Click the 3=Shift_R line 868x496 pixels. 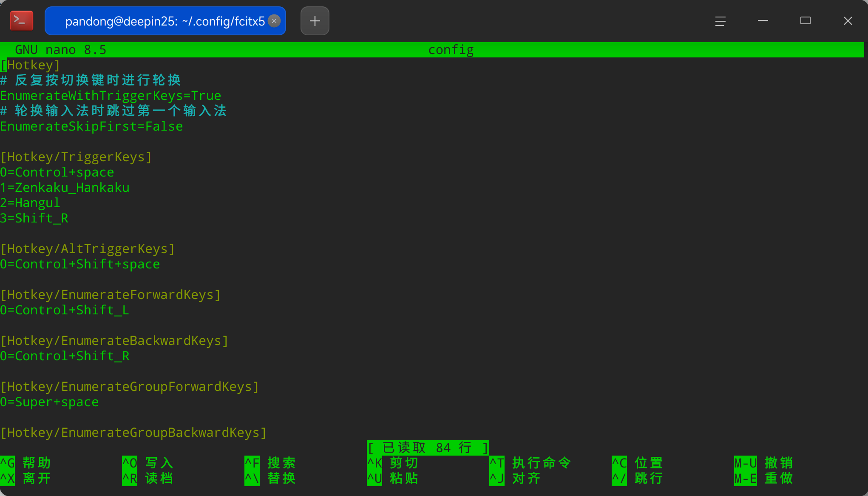(34, 218)
